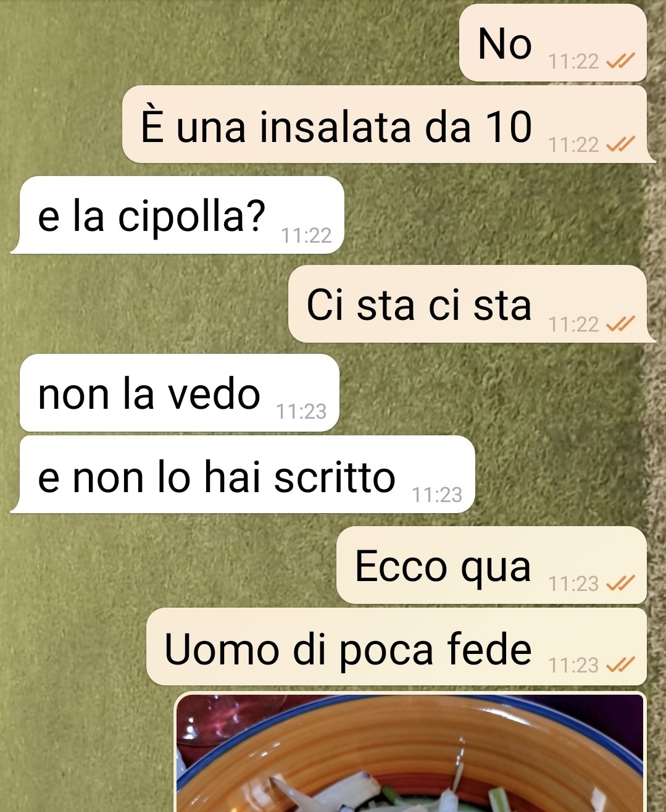This screenshot has width=666, height=812.
Task: Open the salad bowl photo
Action: pos(410,752)
